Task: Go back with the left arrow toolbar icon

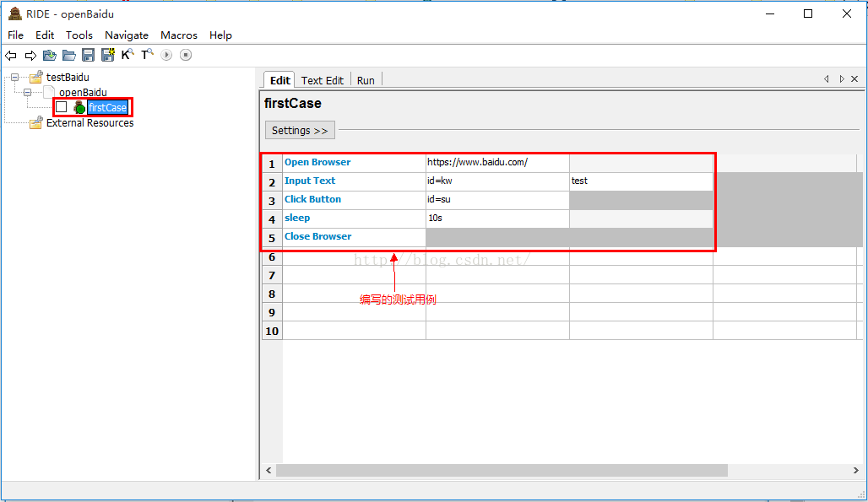Action: 10,56
